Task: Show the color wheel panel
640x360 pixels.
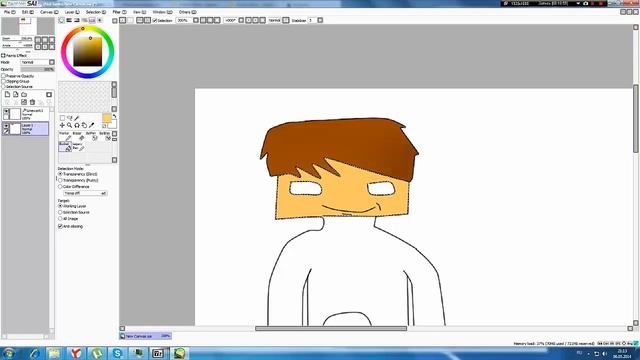Action: point(62,20)
